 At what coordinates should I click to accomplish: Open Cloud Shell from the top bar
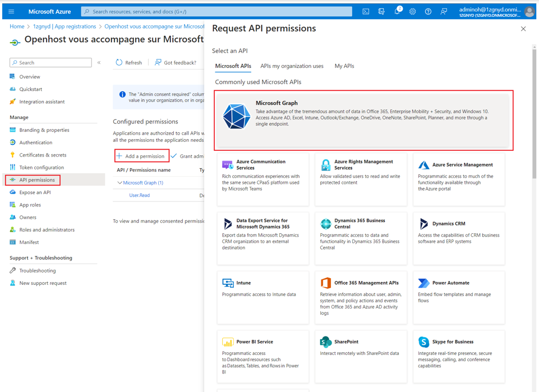366,12
